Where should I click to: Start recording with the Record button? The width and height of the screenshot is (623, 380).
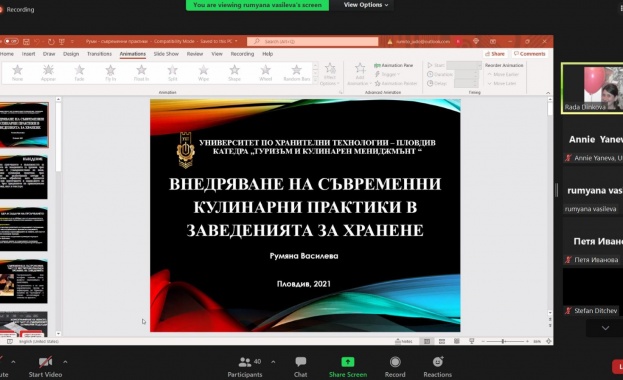point(395,367)
